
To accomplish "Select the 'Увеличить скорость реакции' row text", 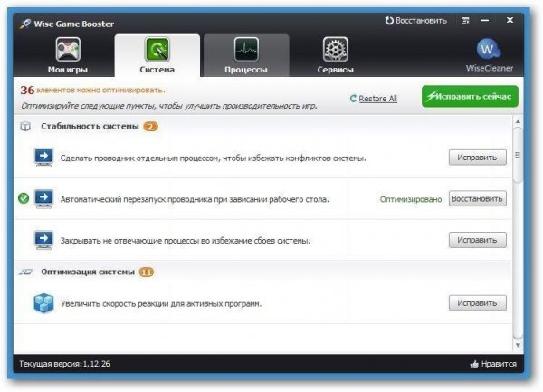I will (x=161, y=303).
